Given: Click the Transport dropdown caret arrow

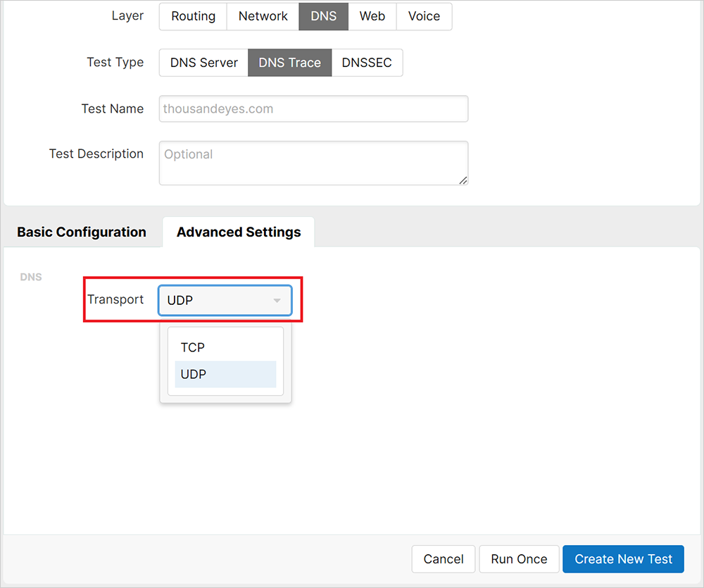Looking at the screenshot, I should (x=277, y=301).
